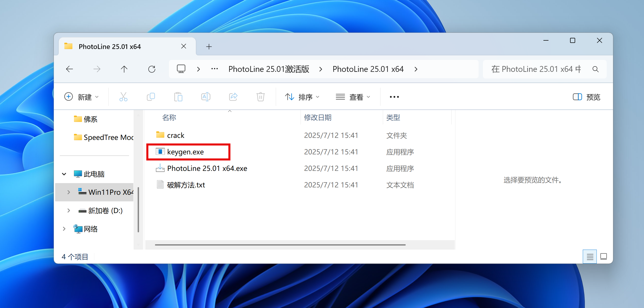This screenshot has width=644, height=308.
Task: Open the 查看 view dropdown
Action: pos(353,97)
